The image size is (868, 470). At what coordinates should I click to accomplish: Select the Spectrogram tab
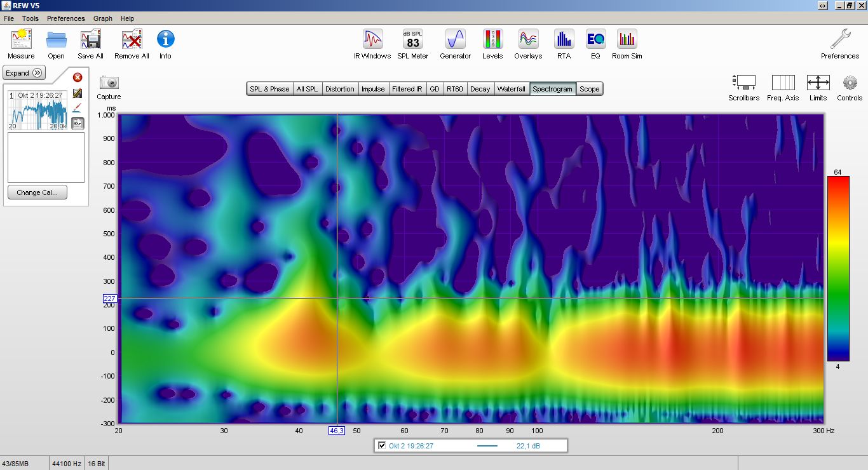tap(553, 89)
